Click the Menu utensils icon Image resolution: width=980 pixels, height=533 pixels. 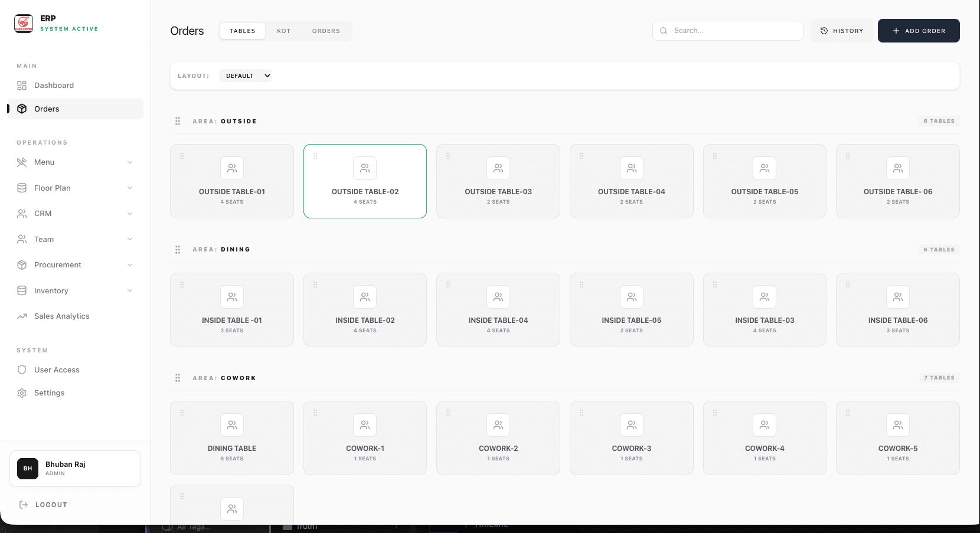pyautogui.click(x=22, y=162)
